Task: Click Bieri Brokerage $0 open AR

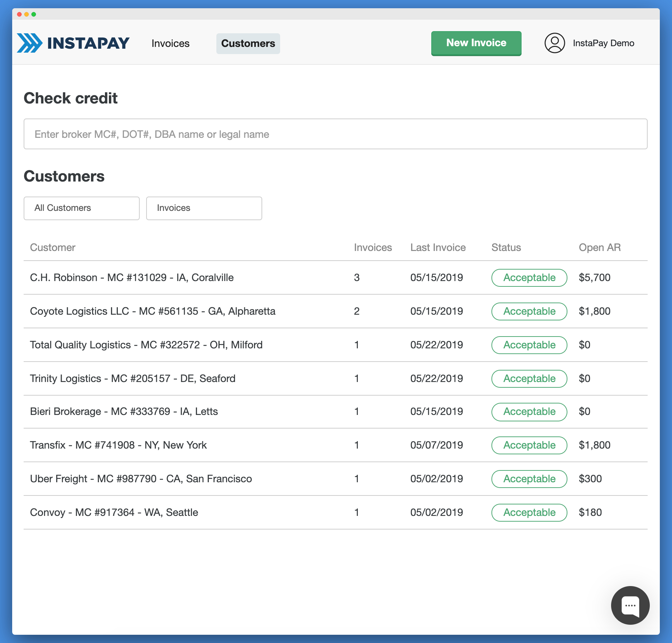Action: click(585, 411)
